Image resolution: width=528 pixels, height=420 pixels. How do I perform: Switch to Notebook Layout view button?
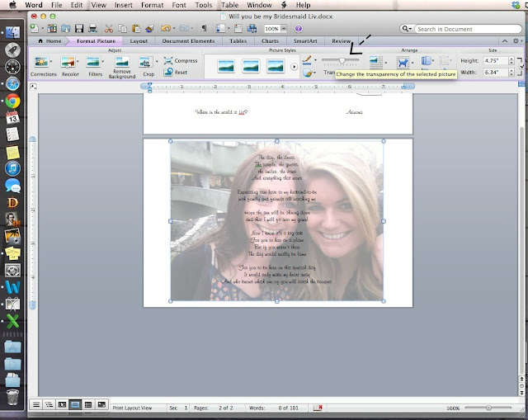pyautogui.click(x=88, y=404)
